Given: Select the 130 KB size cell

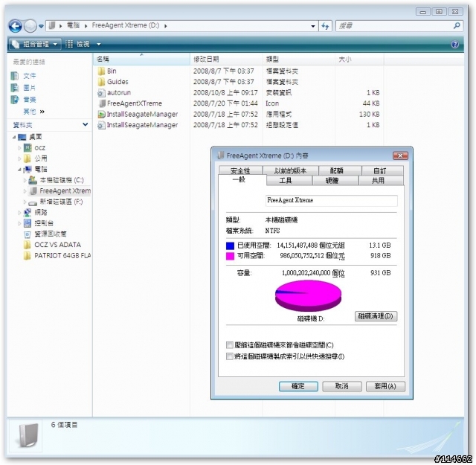Looking at the screenshot, I should click(369, 114).
